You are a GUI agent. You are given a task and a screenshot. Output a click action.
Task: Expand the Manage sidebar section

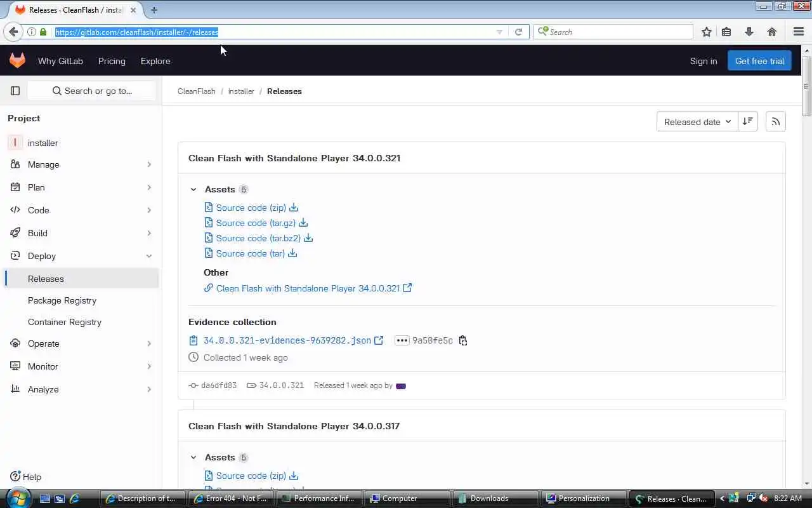tap(81, 164)
